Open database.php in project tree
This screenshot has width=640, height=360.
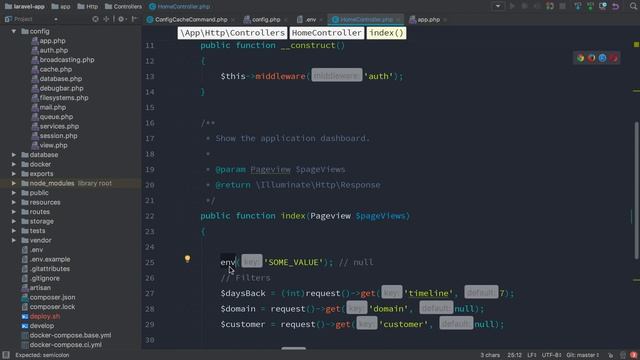(x=60, y=79)
